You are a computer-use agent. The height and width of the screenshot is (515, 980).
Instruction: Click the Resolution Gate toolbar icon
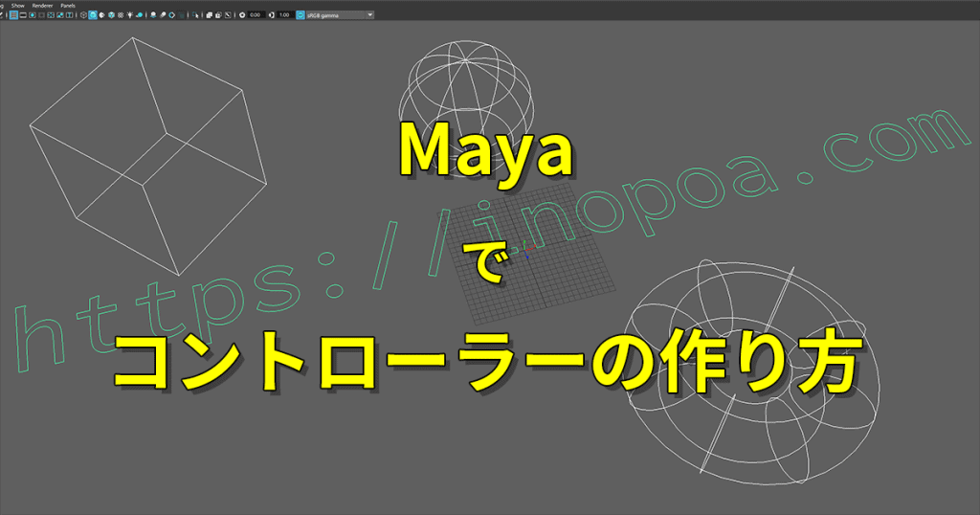[33, 15]
